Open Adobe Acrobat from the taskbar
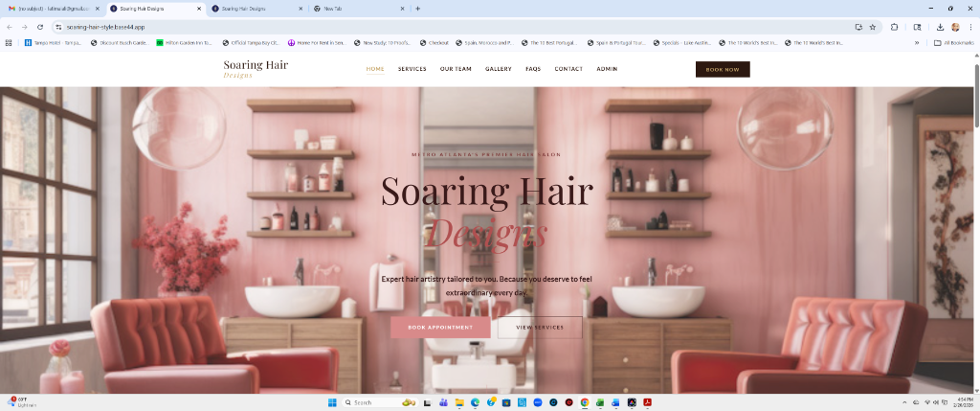The width and height of the screenshot is (980, 411). coord(648,402)
